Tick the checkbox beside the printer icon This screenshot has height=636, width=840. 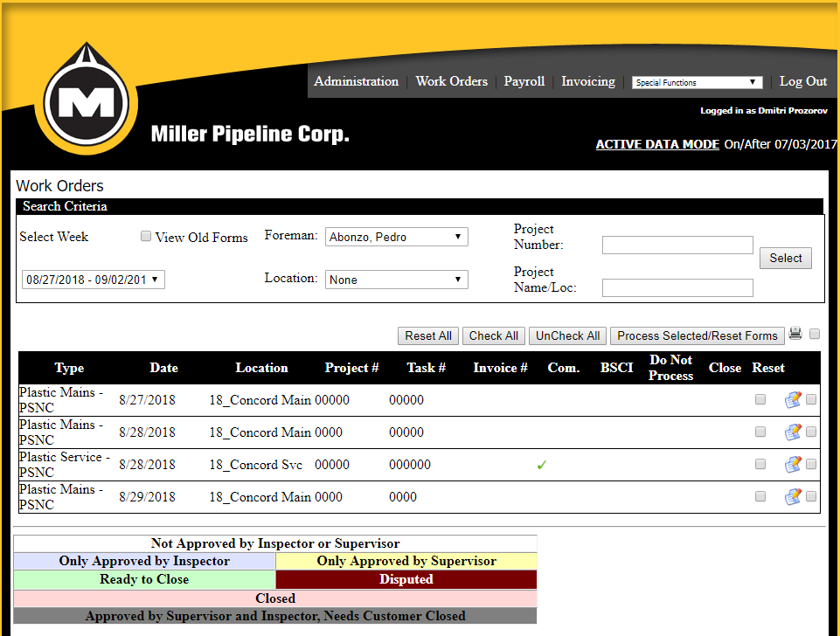click(x=815, y=334)
